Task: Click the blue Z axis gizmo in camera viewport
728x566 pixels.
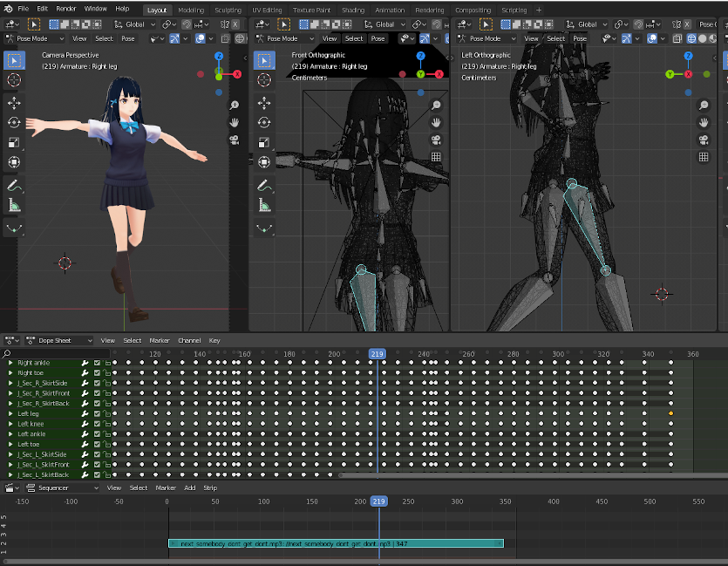Action: [x=219, y=56]
